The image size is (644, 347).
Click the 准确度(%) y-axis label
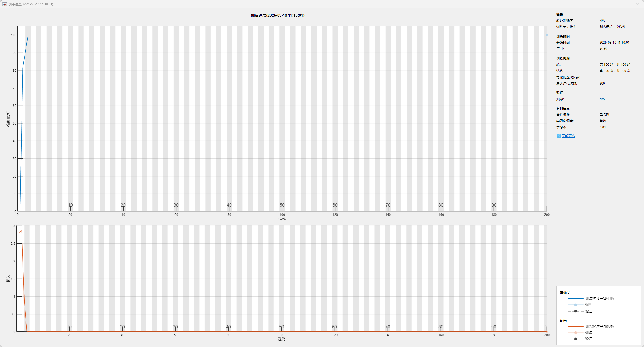point(8,119)
